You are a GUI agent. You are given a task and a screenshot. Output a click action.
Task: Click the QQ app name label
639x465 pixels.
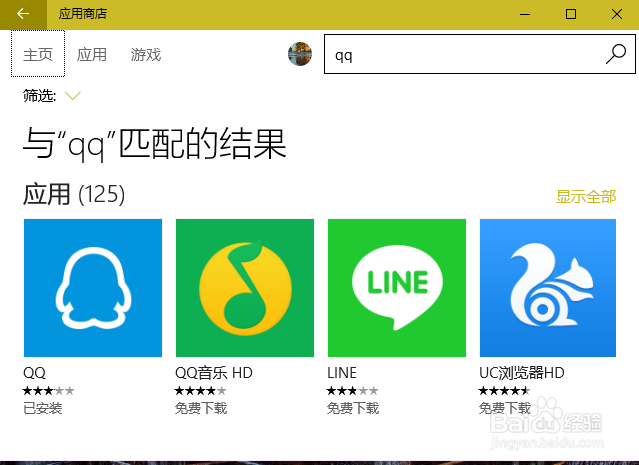point(35,372)
